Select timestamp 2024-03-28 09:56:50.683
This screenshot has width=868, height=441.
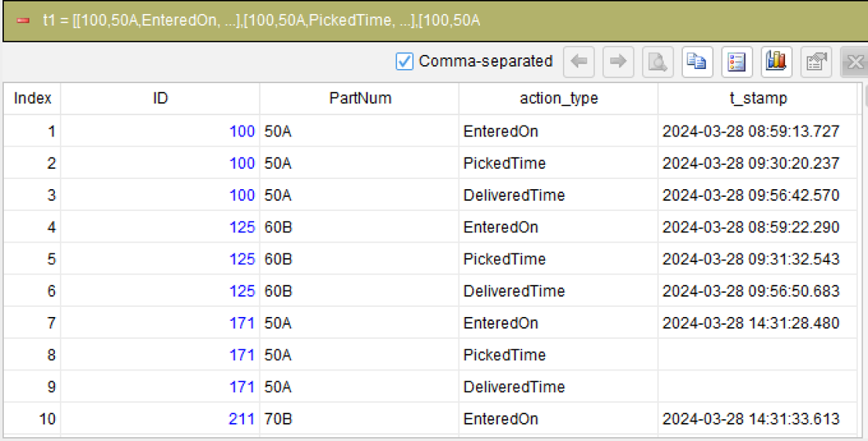coord(750,291)
